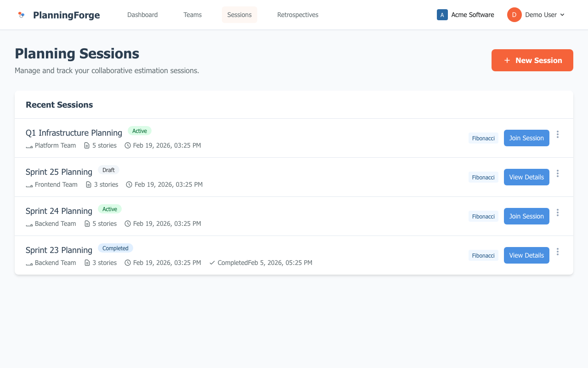Click the clock icon on Sprint 24 Planning
588x368 pixels.
pyautogui.click(x=127, y=224)
